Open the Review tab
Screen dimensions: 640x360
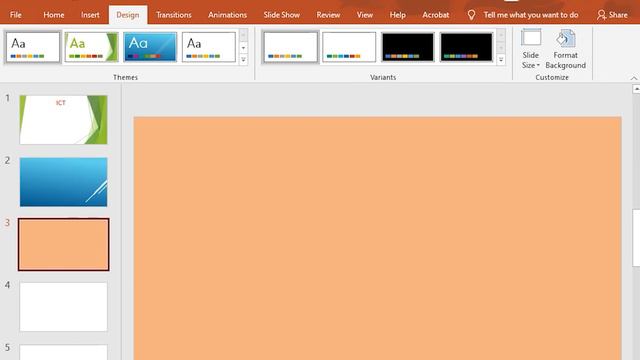pyautogui.click(x=328, y=15)
